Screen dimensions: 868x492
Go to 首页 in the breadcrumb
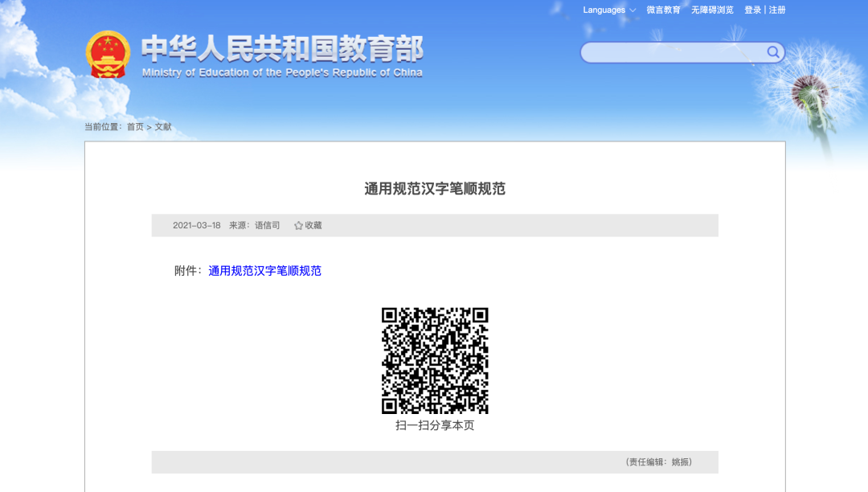135,127
